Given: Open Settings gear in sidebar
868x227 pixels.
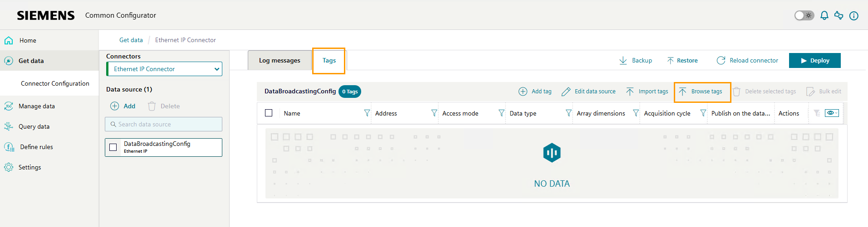Looking at the screenshot, I should tap(9, 167).
